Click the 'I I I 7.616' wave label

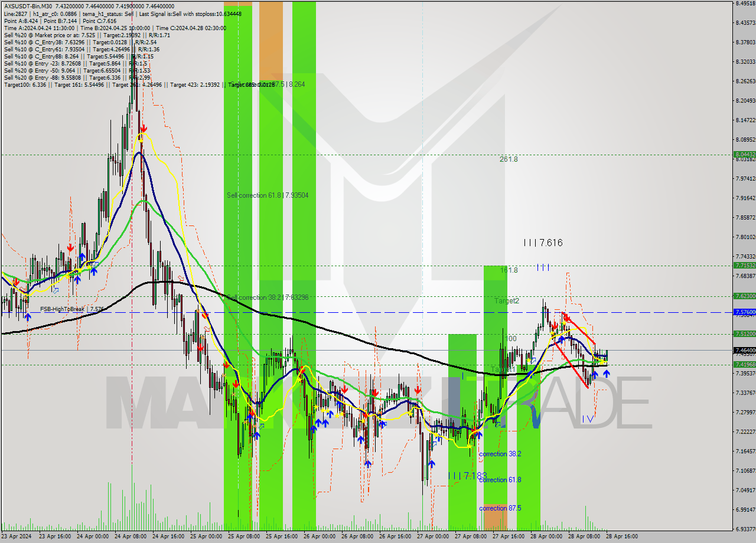coord(543,243)
